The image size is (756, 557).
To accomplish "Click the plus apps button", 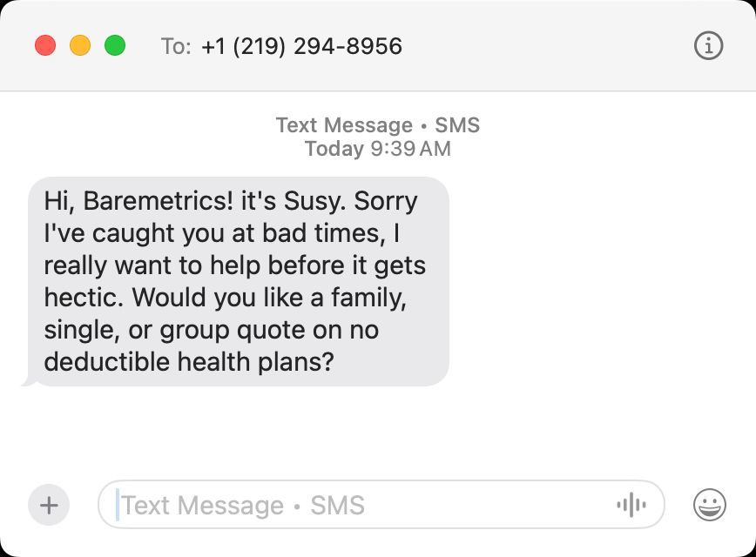I will pyautogui.click(x=49, y=505).
